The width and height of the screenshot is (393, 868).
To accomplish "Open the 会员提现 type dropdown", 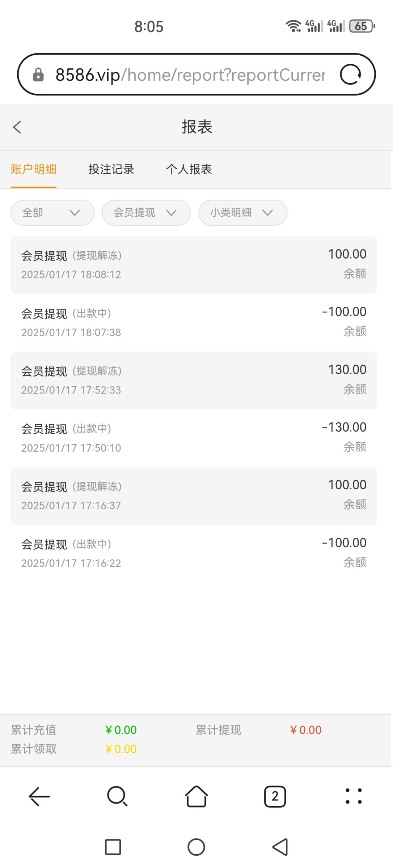I will tap(146, 213).
